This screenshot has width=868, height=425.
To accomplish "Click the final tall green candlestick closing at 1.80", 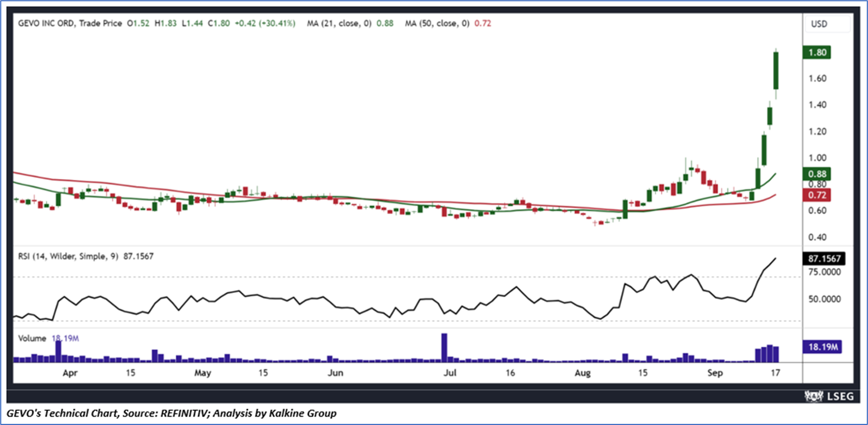I will pyautogui.click(x=777, y=71).
